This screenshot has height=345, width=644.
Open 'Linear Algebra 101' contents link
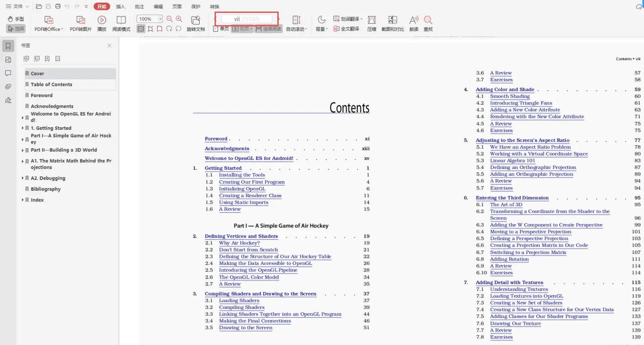[513, 161]
